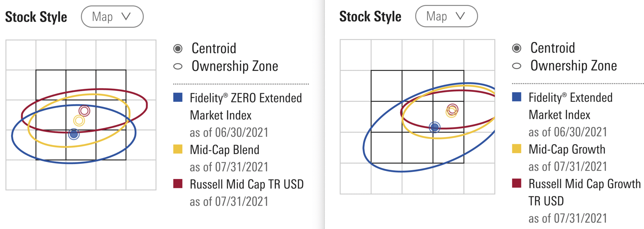
Task: Click the right Centroid legend icon
Action: 517,48
